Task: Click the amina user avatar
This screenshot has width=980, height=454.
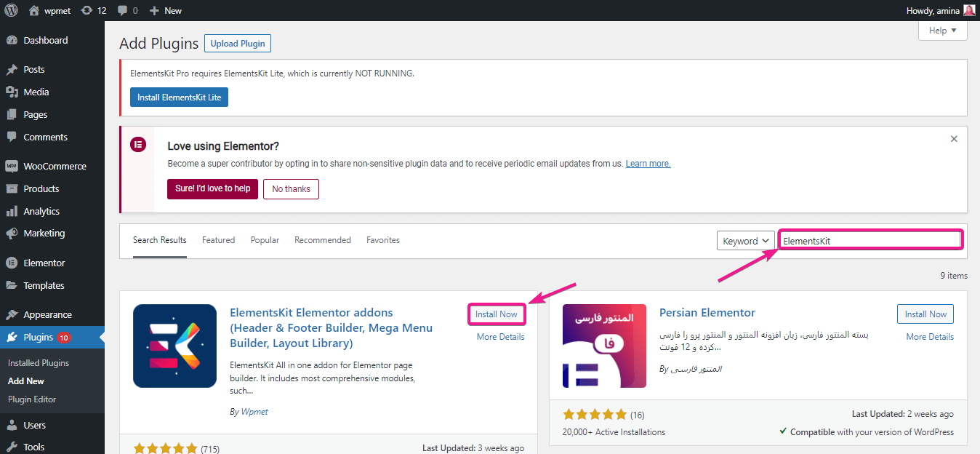Action: [x=969, y=10]
